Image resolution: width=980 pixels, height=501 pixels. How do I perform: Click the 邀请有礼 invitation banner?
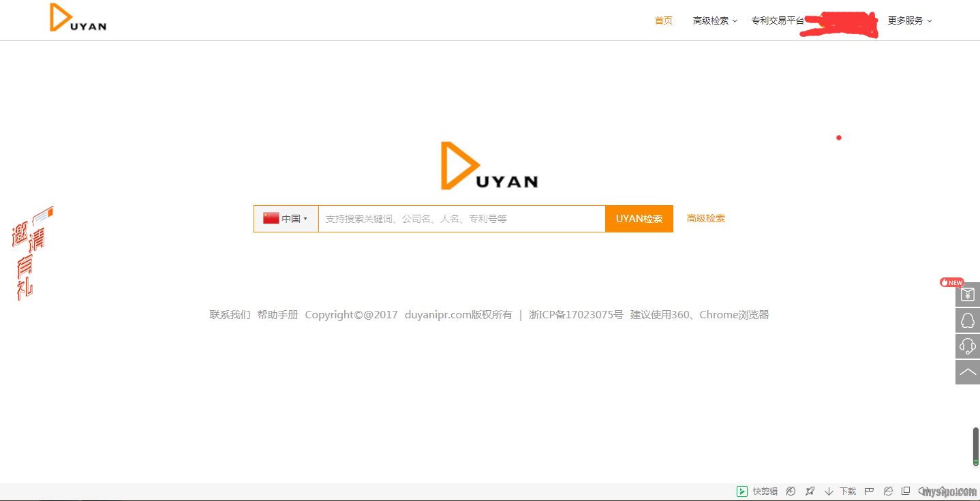pos(29,254)
